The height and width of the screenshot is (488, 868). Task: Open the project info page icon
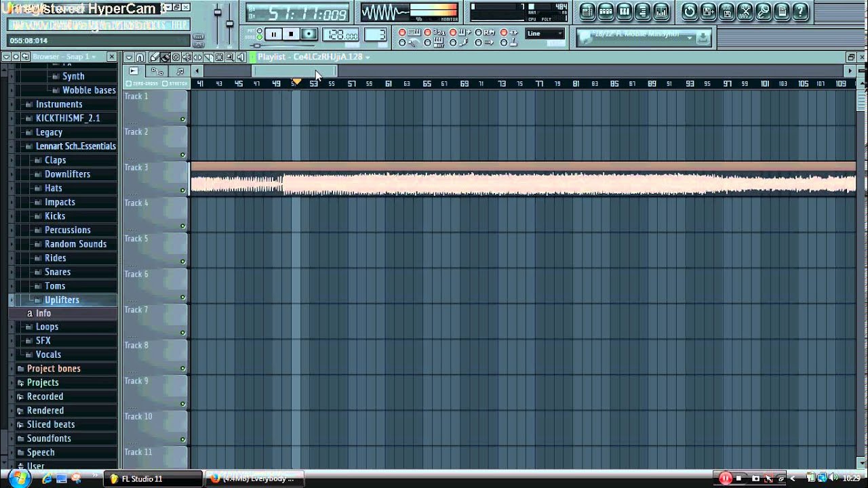(x=782, y=12)
